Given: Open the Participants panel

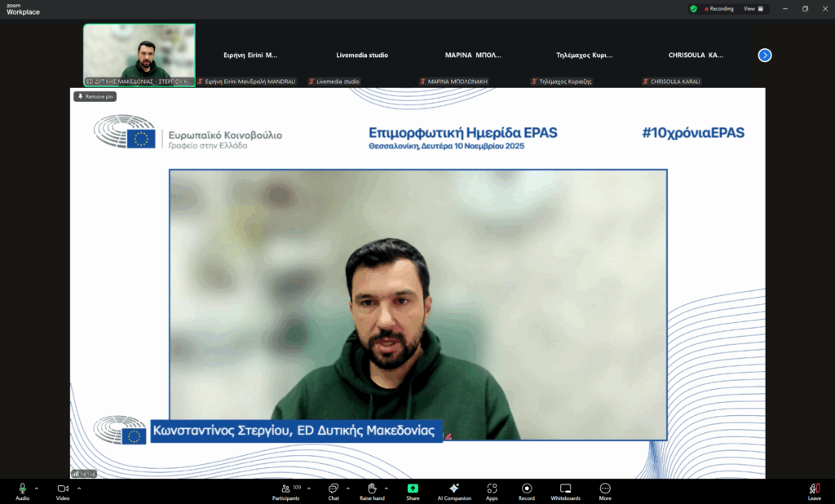Looking at the screenshot, I should point(285,489).
